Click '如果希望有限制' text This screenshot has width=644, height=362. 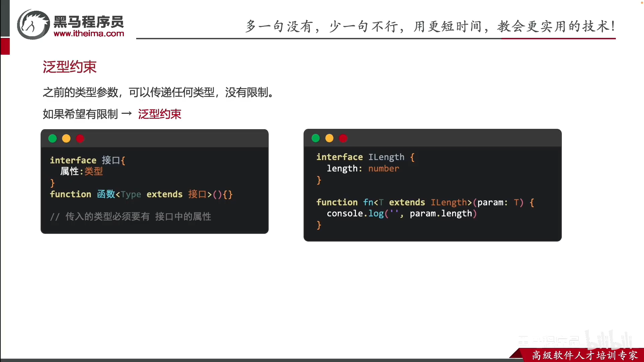coord(80,114)
